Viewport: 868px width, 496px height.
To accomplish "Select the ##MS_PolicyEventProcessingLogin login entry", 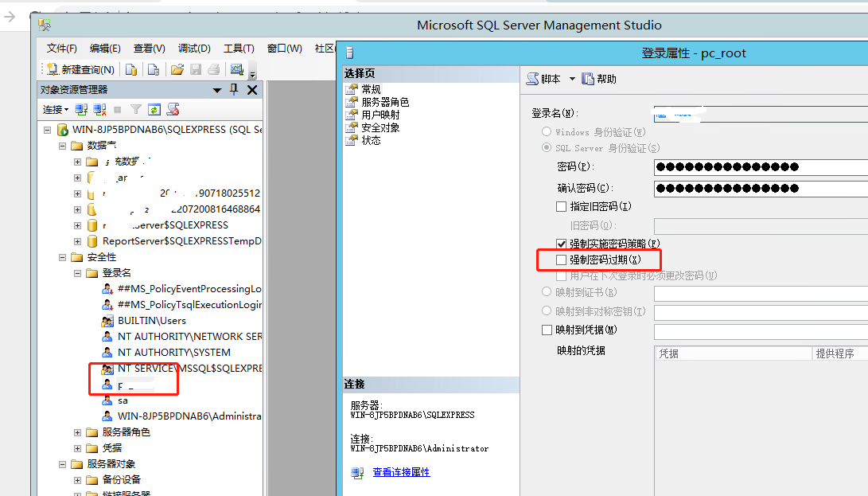I will [189, 289].
